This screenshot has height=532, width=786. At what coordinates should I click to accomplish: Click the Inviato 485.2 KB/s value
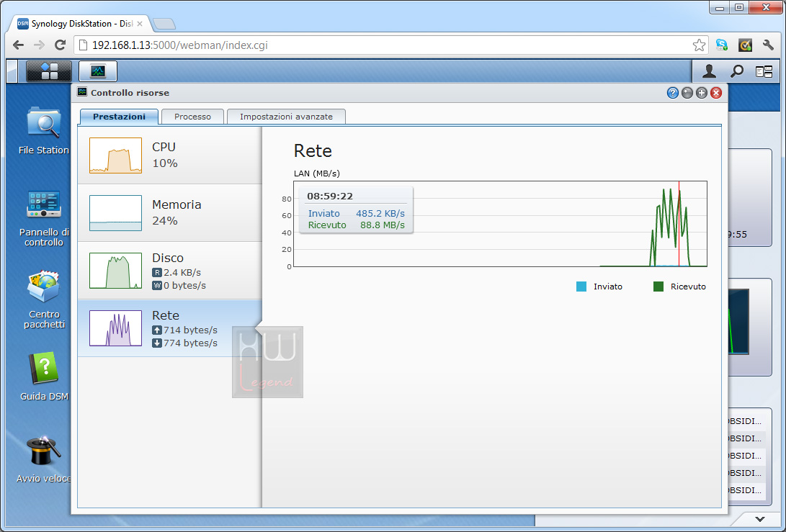click(380, 213)
